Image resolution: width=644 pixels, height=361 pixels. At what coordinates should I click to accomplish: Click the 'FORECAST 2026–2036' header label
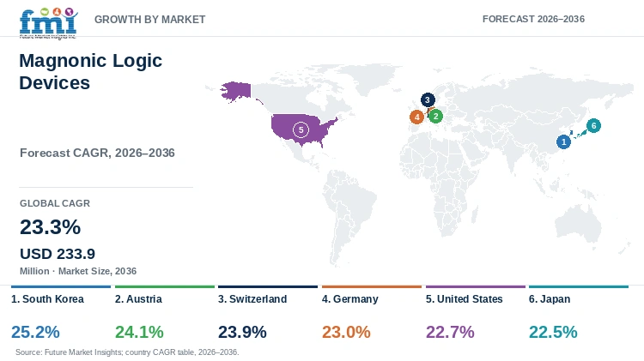click(533, 19)
